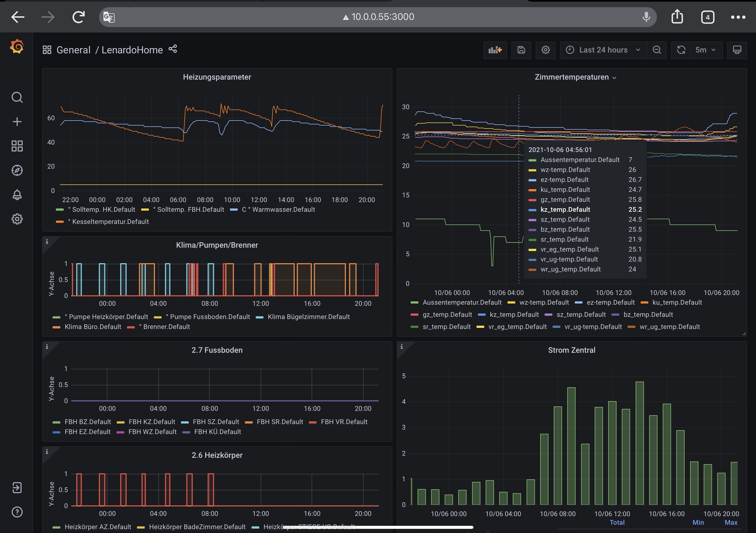756x533 pixels.
Task: Toggle Kesseltemperatur.Default series in legend
Action: 110,222
